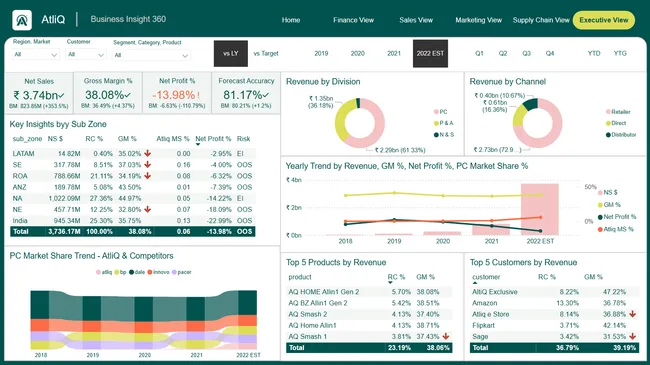
Task: Switch to Finance View
Action: (x=353, y=20)
